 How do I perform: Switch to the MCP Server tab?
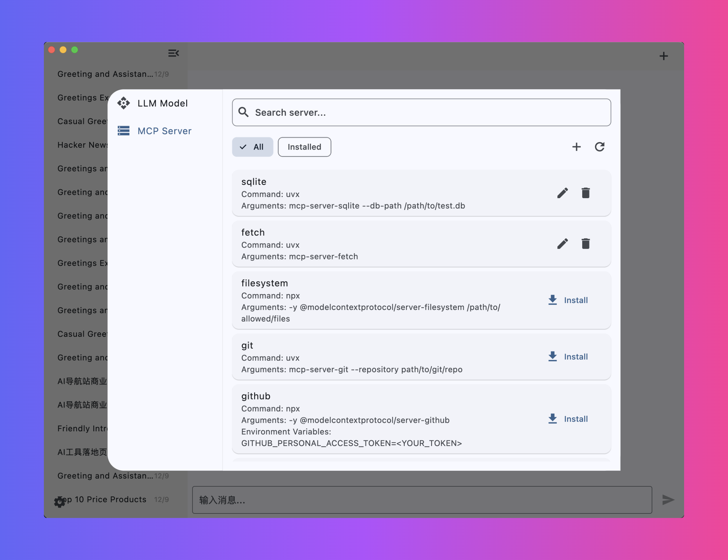point(164,131)
